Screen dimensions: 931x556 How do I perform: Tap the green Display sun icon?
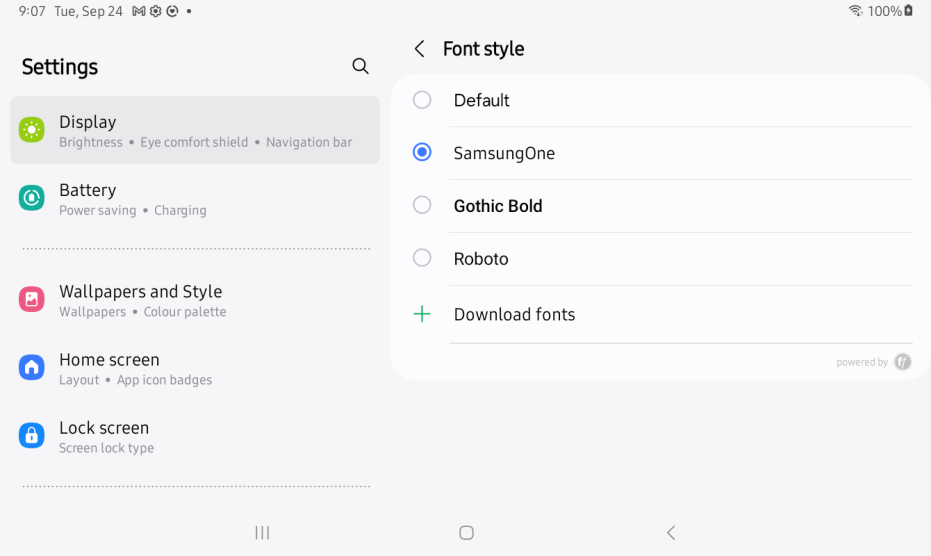pyautogui.click(x=32, y=130)
